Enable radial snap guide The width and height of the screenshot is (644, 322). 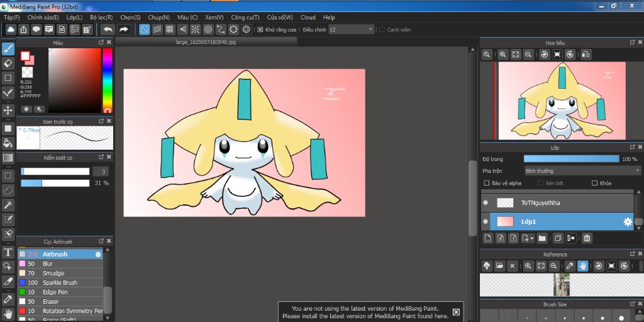pos(195,29)
